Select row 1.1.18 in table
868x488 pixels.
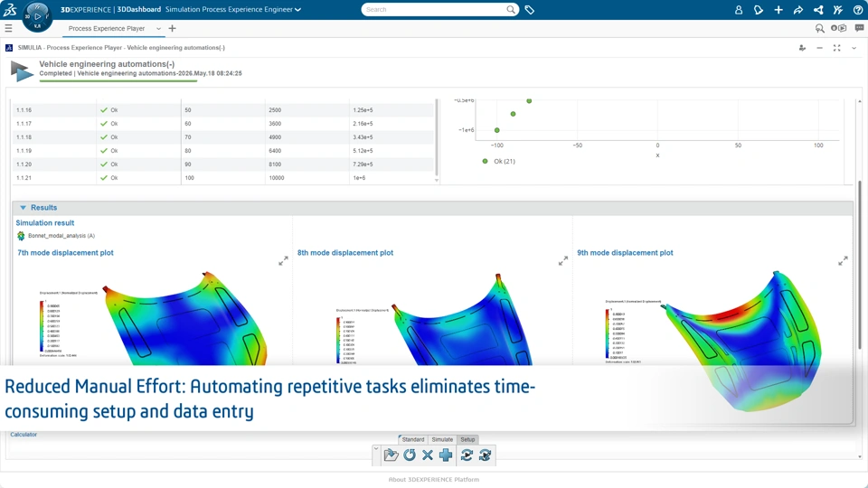pos(223,137)
